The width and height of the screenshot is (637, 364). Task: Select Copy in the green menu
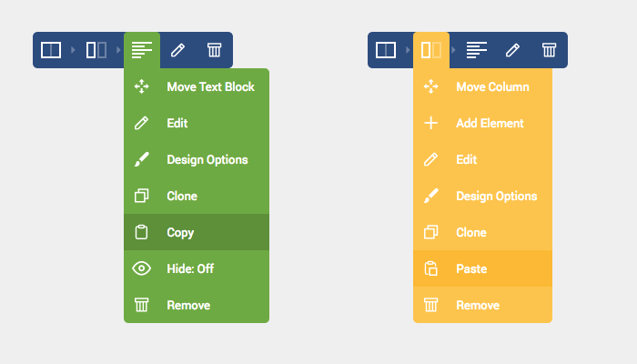click(197, 232)
